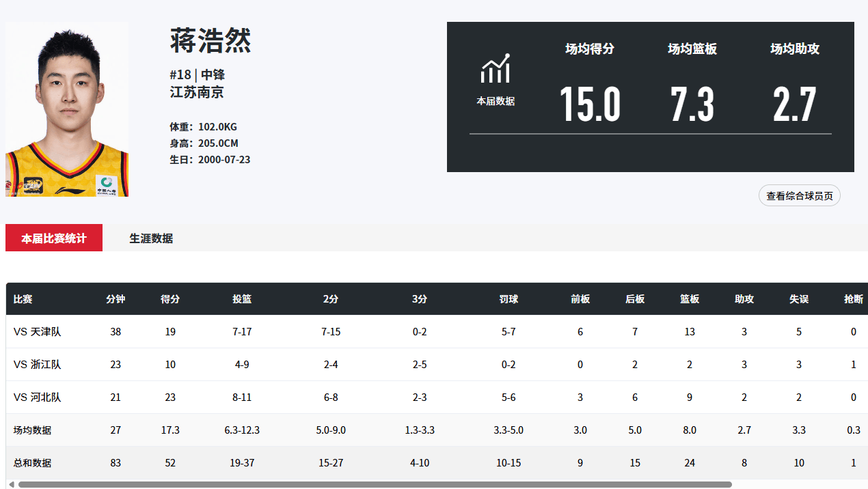Viewport: 868px width, 489px height.
Task: Select the VS 天津队 game row
Action: [x=38, y=332]
